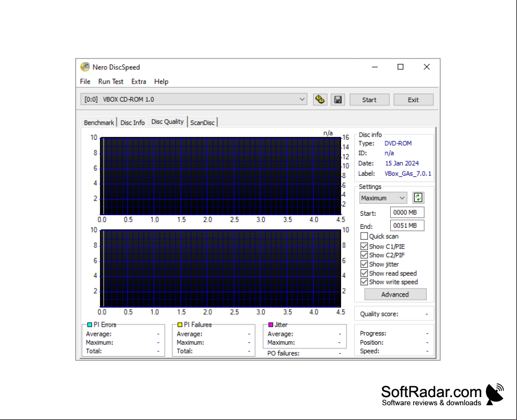
Task: Enable the Quick scan checkbox
Action: pyautogui.click(x=364, y=236)
